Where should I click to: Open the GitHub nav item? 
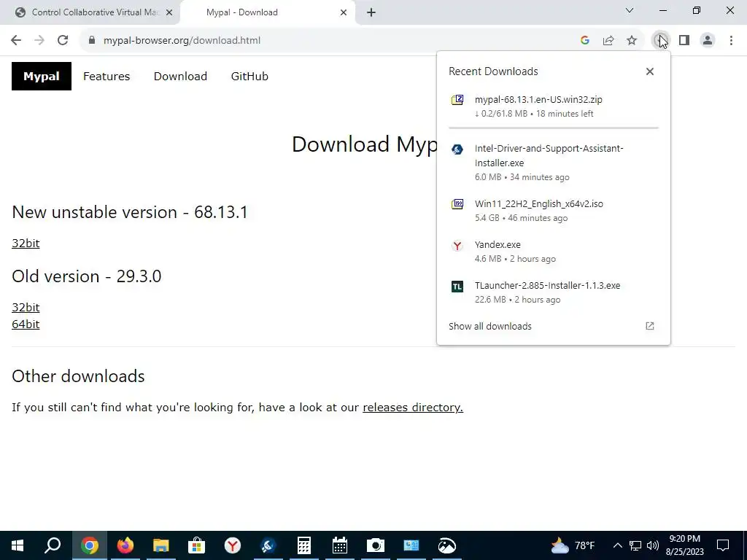pyautogui.click(x=249, y=76)
